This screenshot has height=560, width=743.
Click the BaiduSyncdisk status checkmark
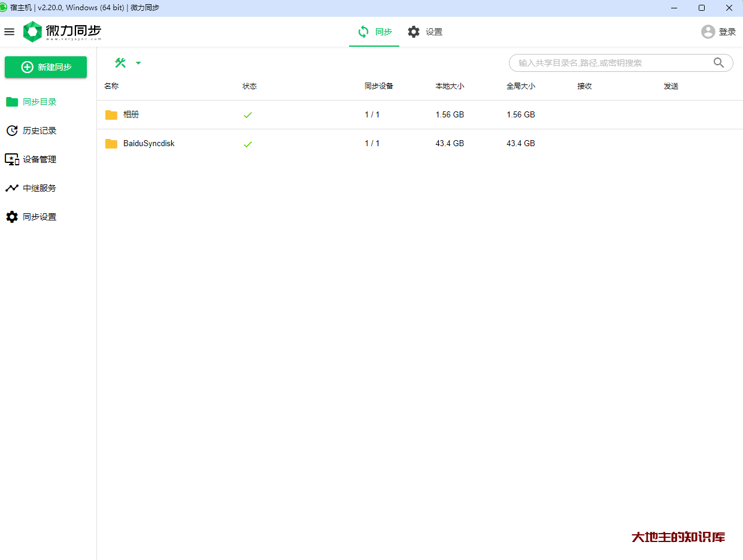tap(248, 144)
